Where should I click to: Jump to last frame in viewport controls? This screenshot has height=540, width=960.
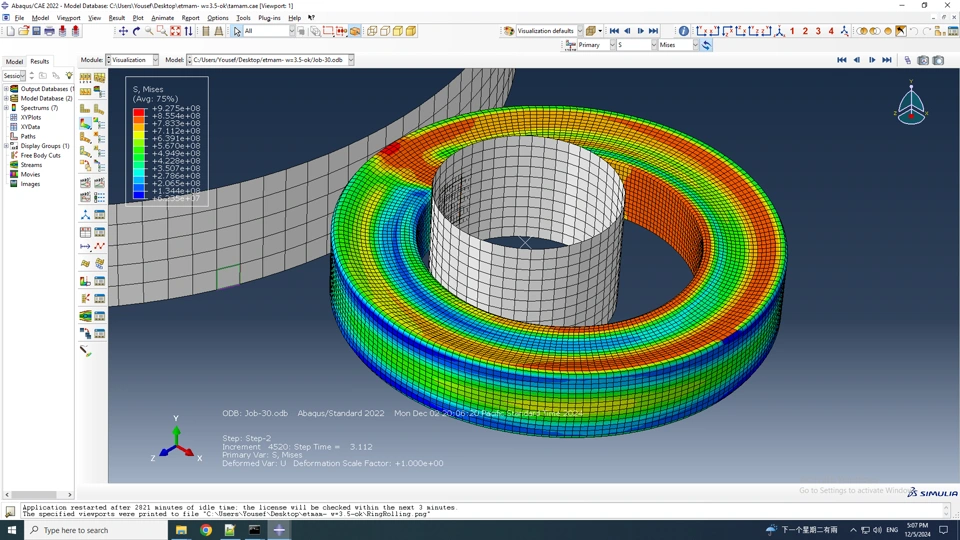click(x=887, y=60)
